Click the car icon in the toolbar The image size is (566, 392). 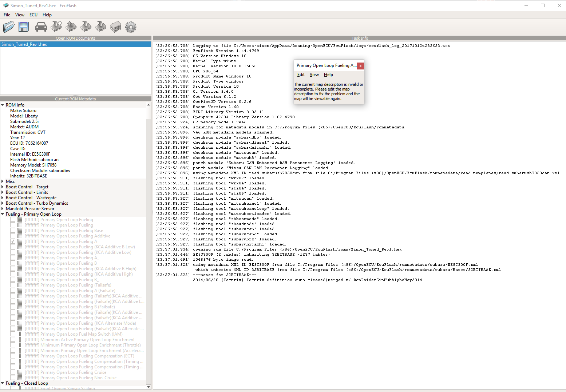coord(41,27)
